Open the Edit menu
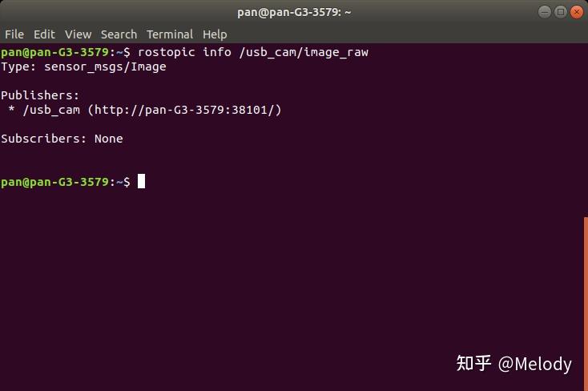This screenshot has width=588, height=391. coord(44,34)
